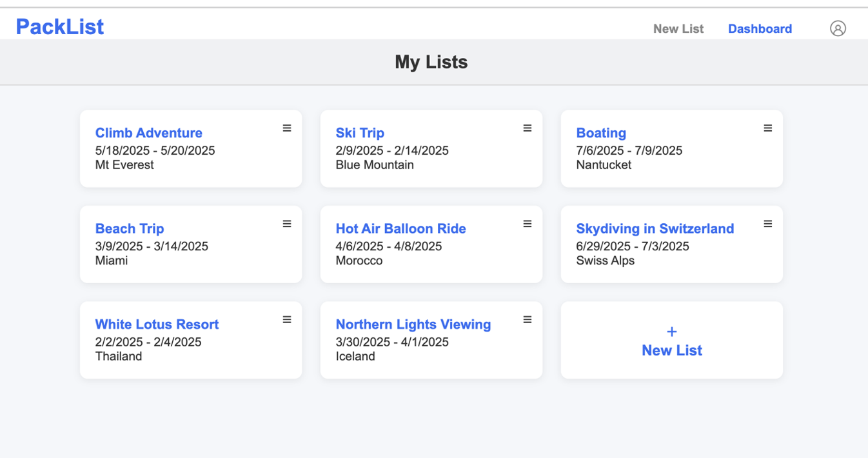
Task: Select the Dashboard navigation item
Action: (760, 29)
